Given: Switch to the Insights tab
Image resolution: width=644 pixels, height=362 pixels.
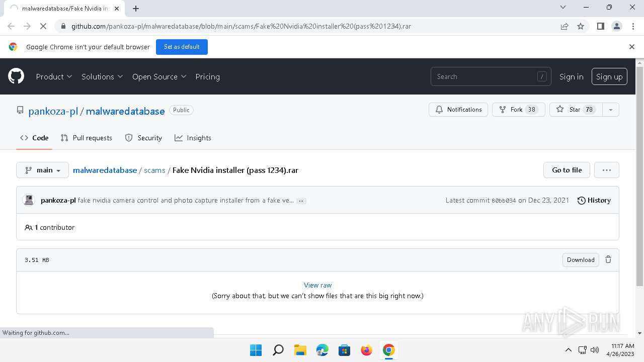Looking at the screenshot, I should (x=193, y=138).
